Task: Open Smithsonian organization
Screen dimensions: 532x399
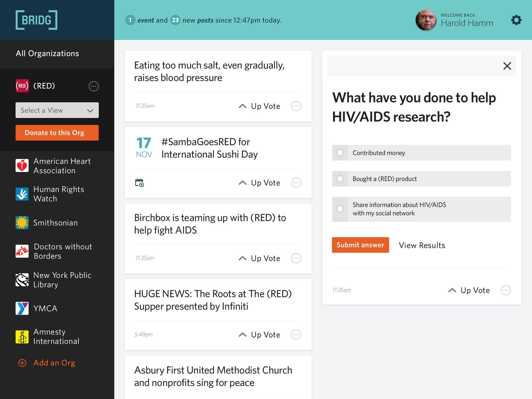Action: [56, 223]
